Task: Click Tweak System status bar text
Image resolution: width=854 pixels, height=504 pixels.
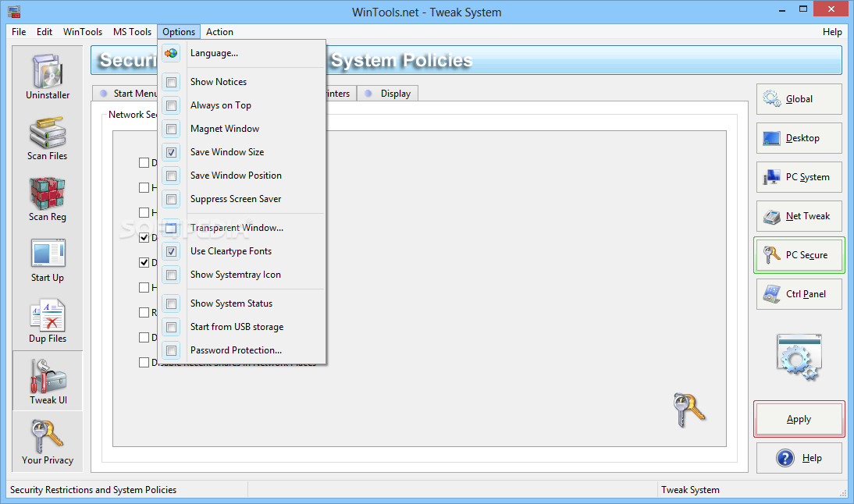Action: tap(690, 490)
